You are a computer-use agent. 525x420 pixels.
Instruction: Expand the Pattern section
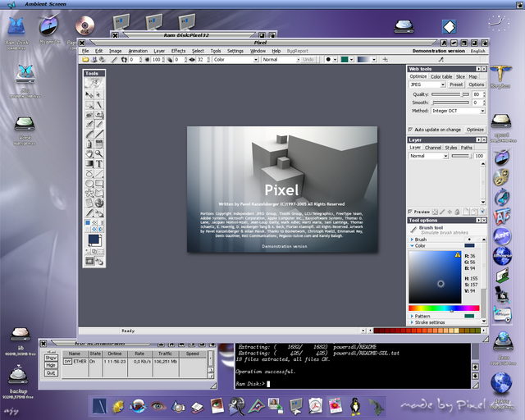pos(412,316)
